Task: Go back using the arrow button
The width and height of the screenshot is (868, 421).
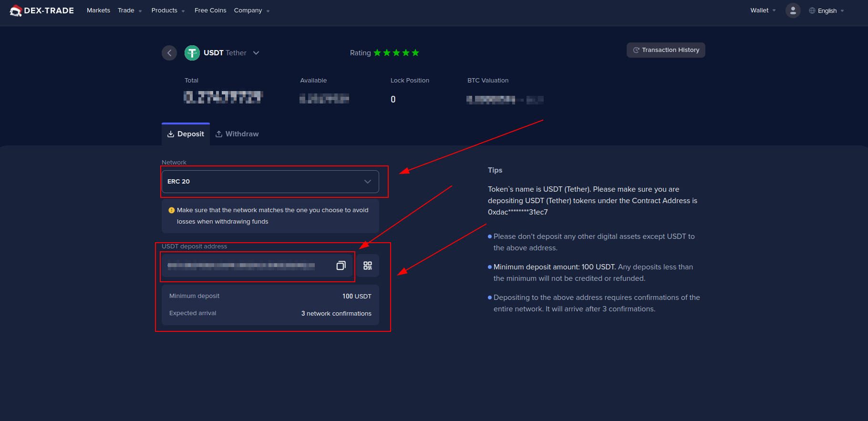Action: click(x=169, y=53)
